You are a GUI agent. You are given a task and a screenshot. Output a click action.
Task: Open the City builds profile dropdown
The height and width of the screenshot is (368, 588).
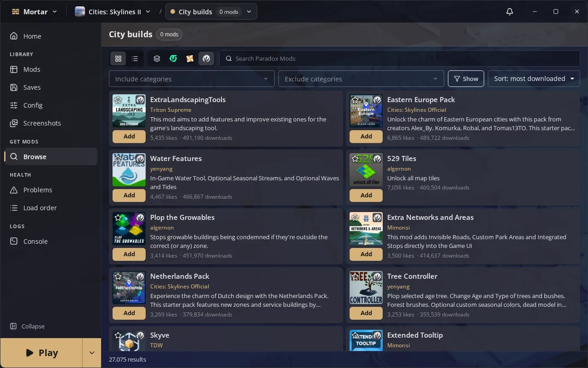211,11
